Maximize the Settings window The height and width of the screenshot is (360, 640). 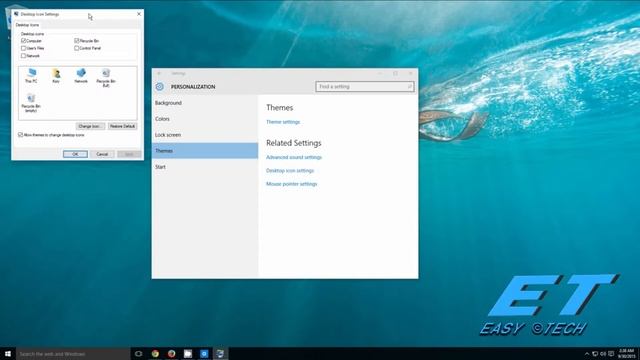pos(395,73)
